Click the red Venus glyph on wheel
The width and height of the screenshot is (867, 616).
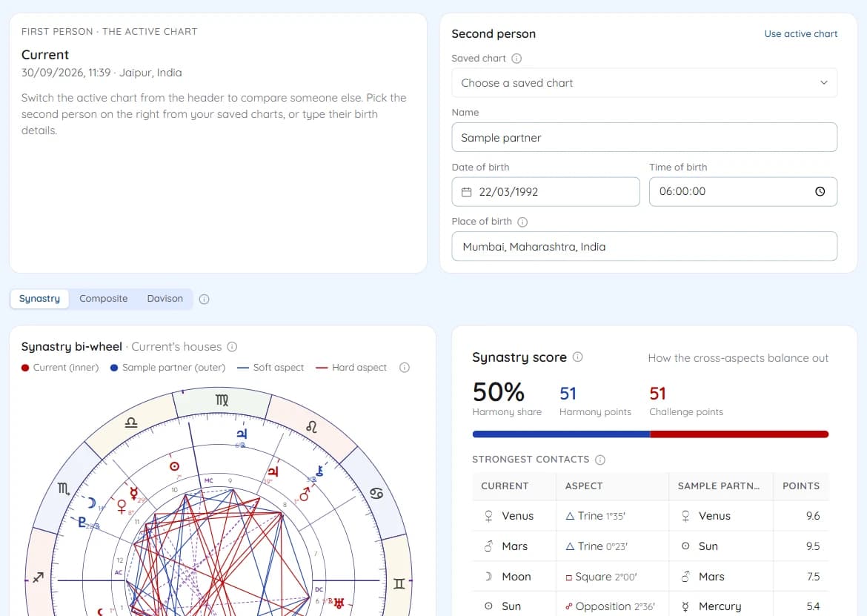pyautogui.click(x=122, y=506)
